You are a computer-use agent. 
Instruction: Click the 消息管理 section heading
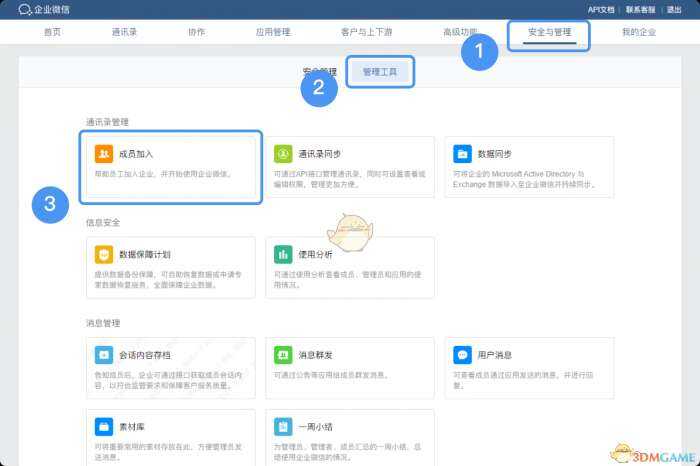[x=103, y=323]
